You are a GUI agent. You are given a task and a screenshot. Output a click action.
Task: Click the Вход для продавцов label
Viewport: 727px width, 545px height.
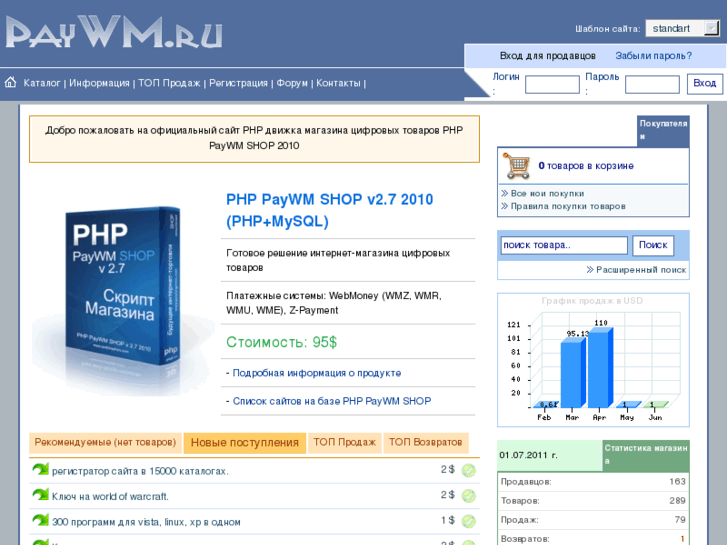[x=548, y=56]
